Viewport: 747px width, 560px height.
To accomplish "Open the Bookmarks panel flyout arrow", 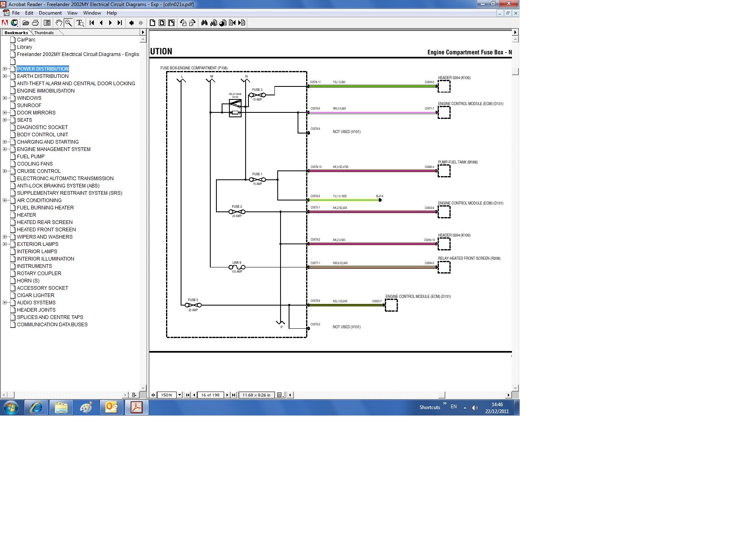I will 142,32.
